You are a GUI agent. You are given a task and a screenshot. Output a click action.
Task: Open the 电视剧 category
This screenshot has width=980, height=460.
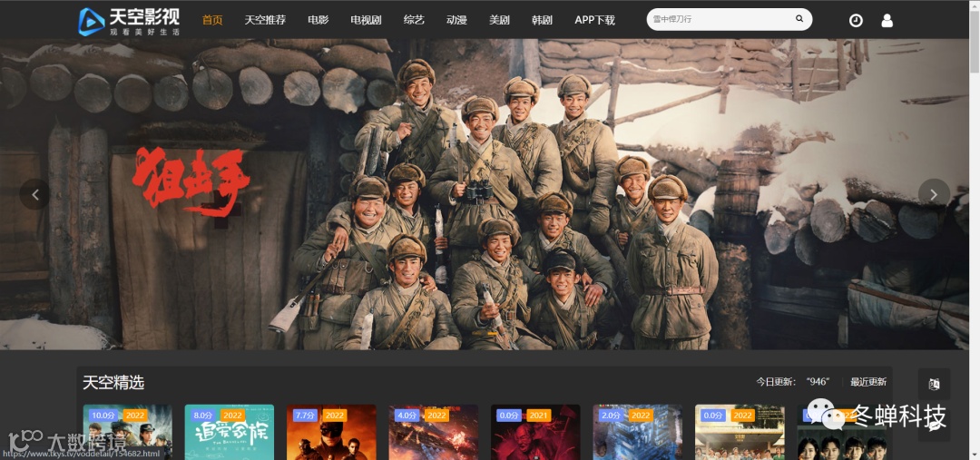[x=367, y=20]
